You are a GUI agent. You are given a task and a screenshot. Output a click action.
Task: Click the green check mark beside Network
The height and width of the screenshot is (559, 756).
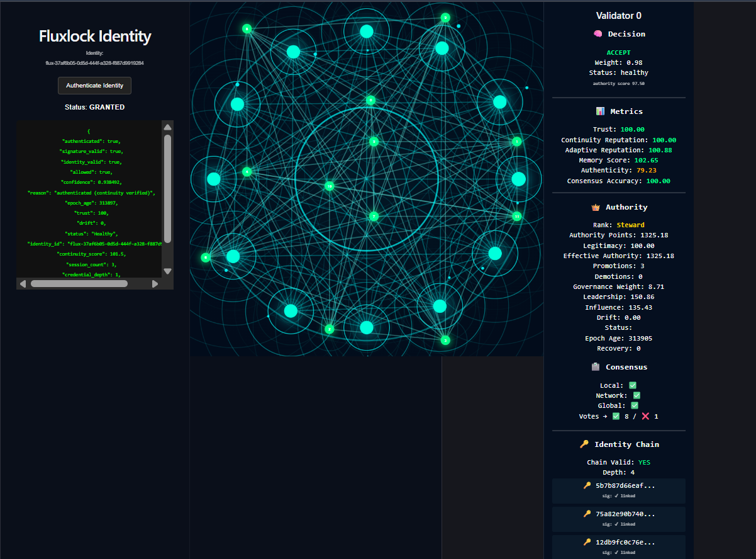[636, 395]
